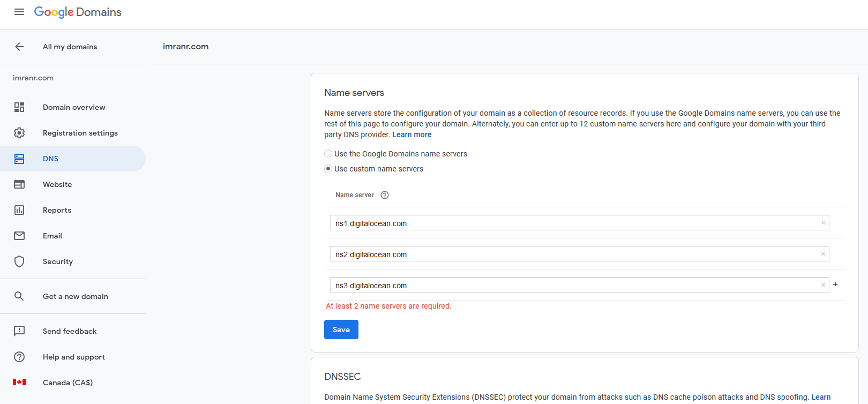This screenshot has width=868, height=404.
Task: Open the Reports page
Action: pyautogui.click(x=57, y=210)
